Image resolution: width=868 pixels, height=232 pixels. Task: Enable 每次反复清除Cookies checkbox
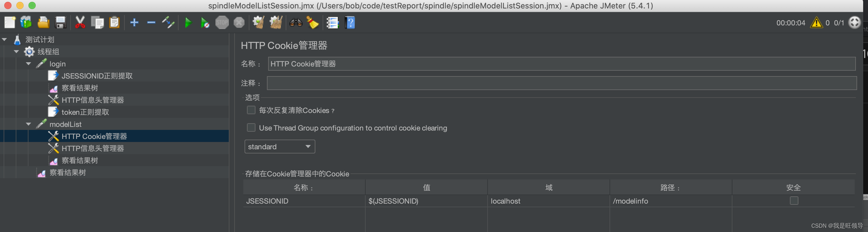click(x=251, y=110)
